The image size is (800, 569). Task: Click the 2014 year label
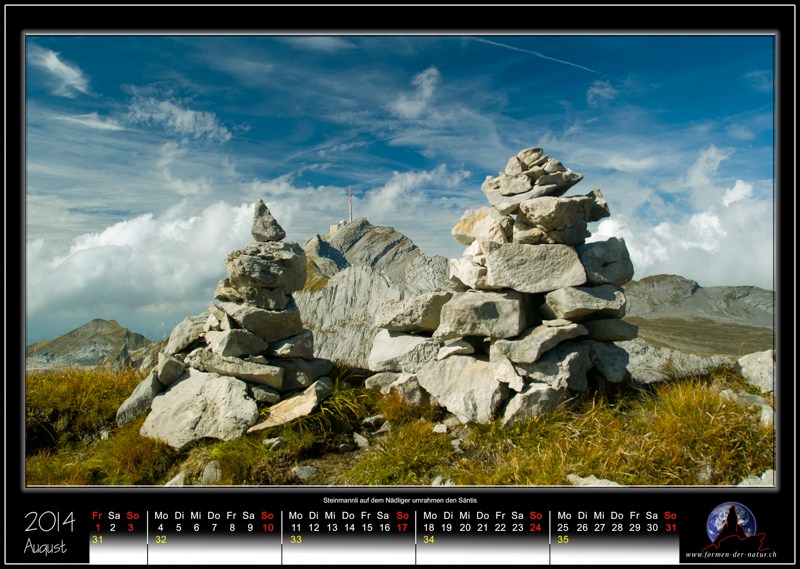pos(50,521)
